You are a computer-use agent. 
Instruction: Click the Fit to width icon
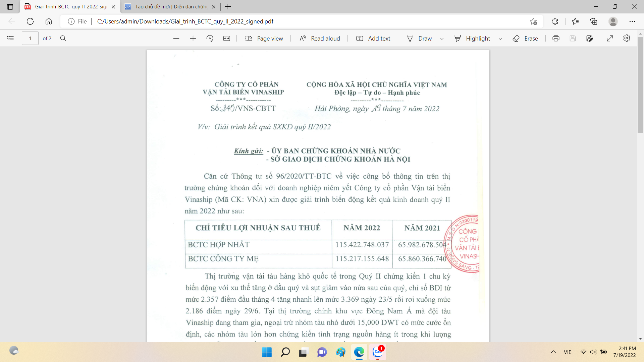click(227, 39)
